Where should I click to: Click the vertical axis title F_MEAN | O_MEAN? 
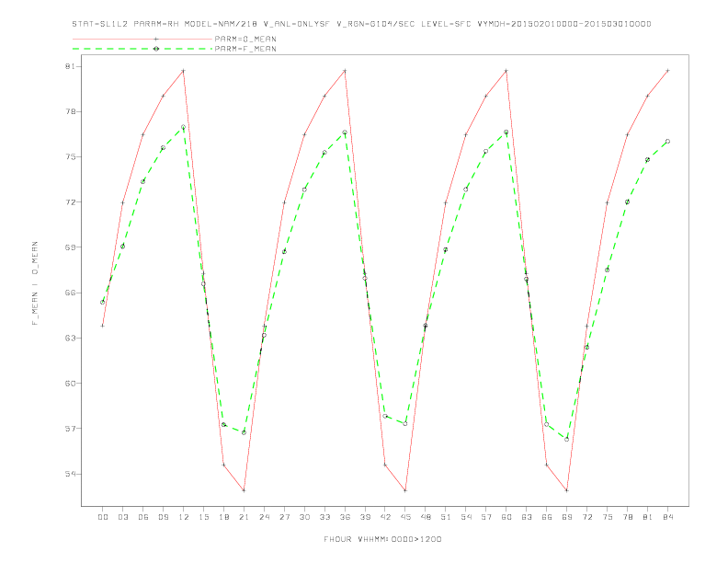[35, 283]
